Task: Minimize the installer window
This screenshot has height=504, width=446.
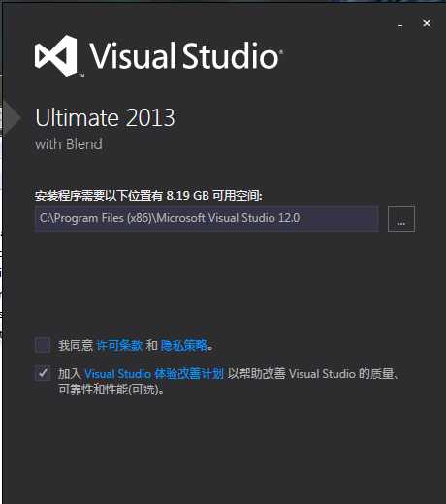Action: click(x=400, y=26)
